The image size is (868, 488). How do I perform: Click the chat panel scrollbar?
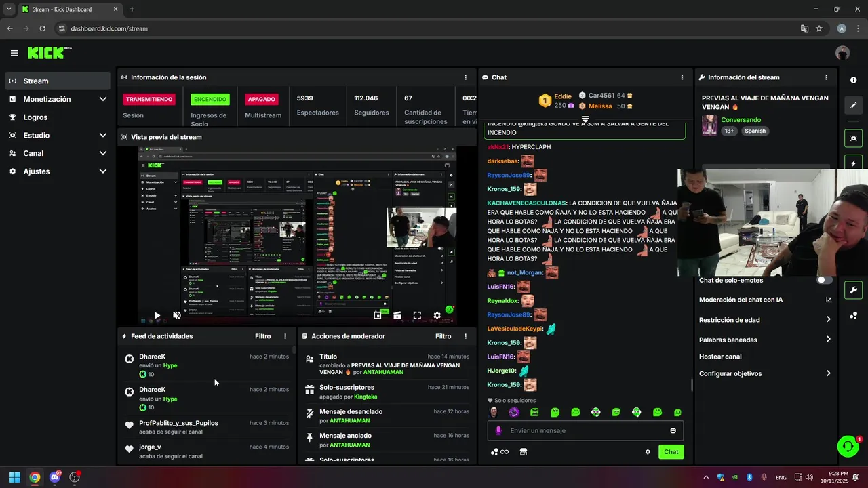[691, 384]
